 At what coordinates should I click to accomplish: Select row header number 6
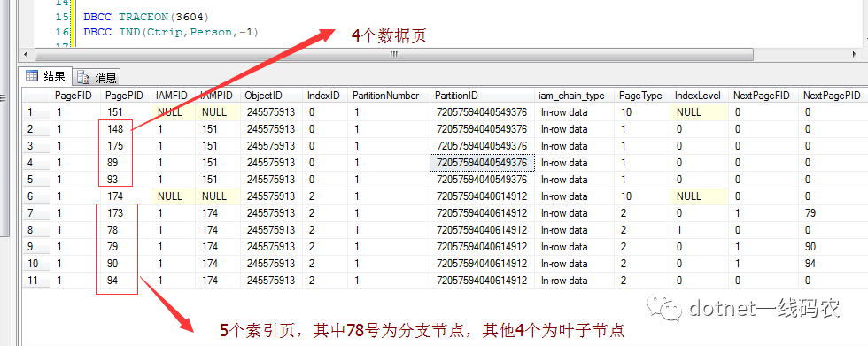point(36,196)
